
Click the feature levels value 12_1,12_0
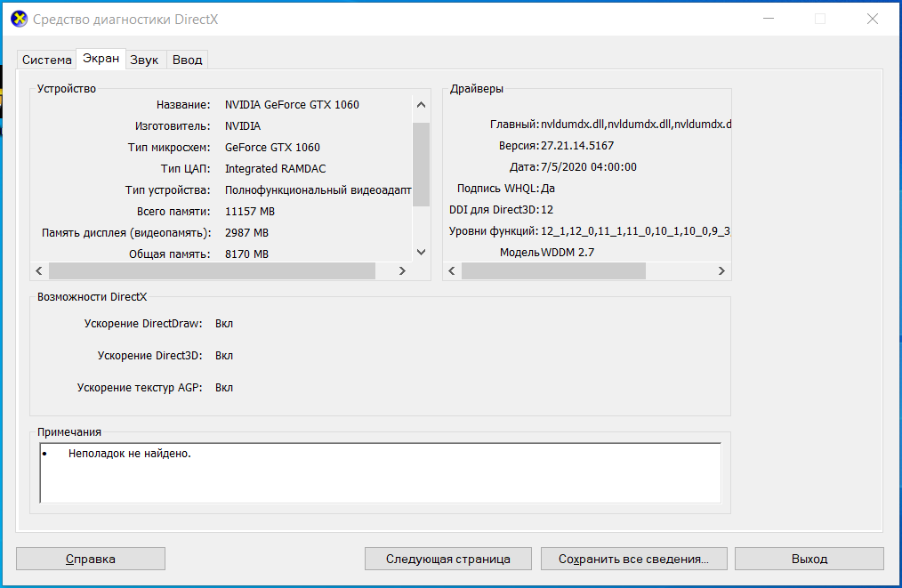pyautogui.click(x=636, y=230)
